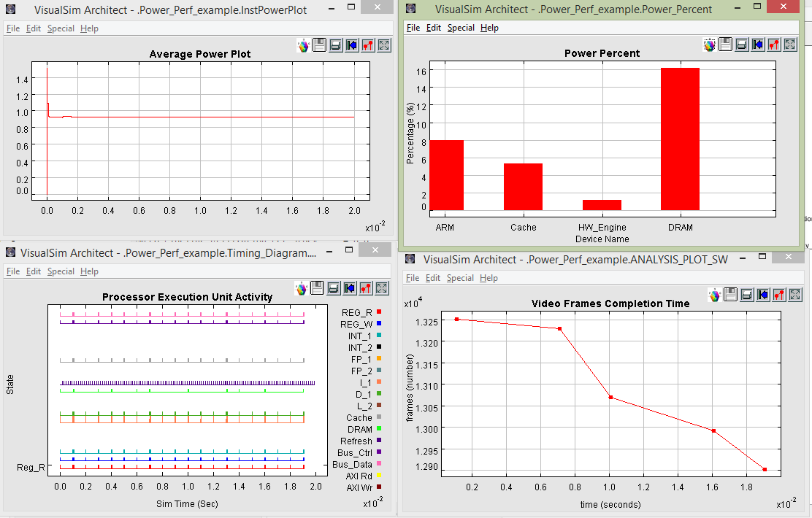Select the ANALYSIS_PLOT_SW window title bar
This screenshot has height=518, width=812.
coord(570,259)
